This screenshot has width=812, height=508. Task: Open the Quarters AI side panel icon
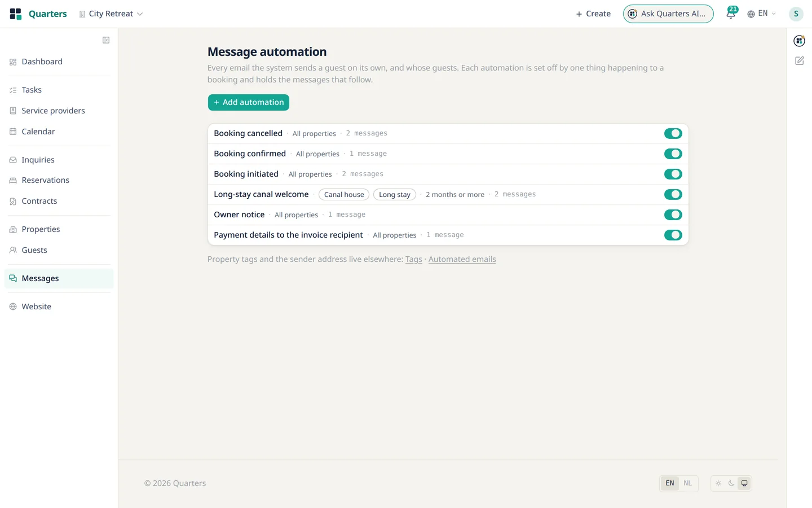tap(799, 41)
